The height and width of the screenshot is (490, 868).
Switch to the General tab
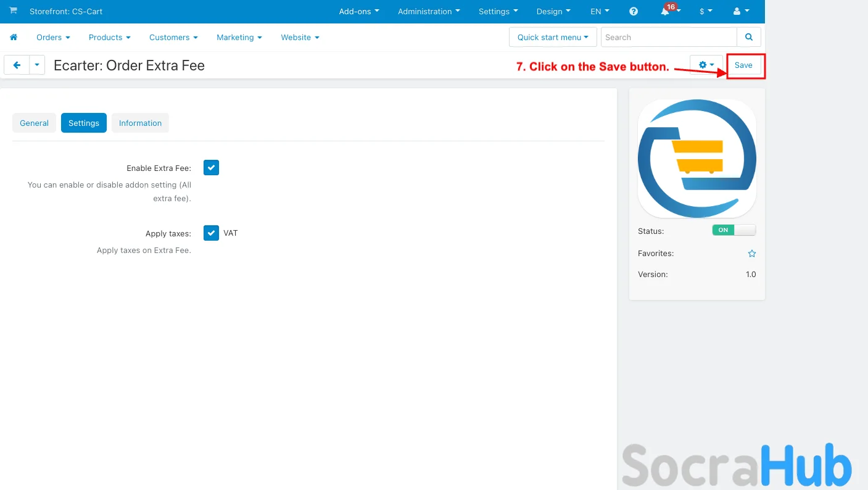[x=34, y=123]
